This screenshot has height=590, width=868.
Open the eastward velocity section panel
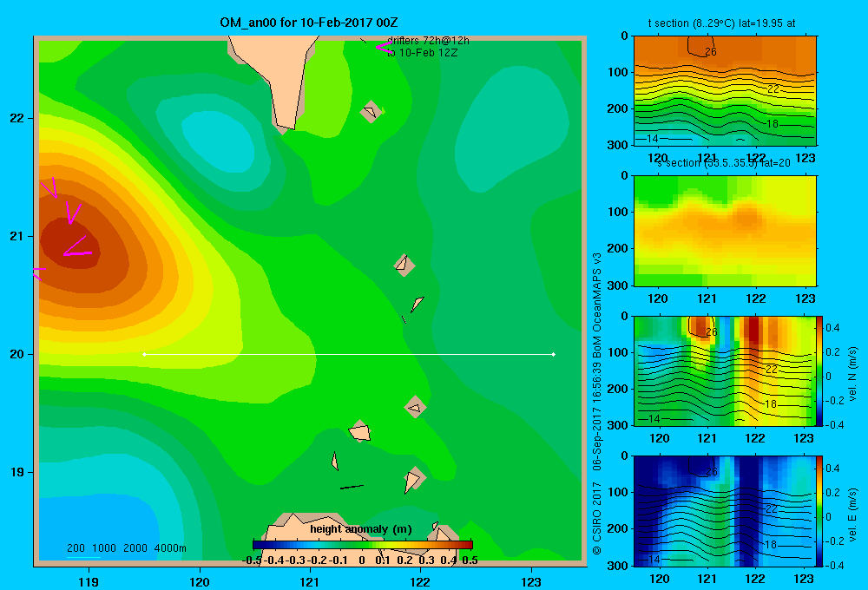(724, 511)
